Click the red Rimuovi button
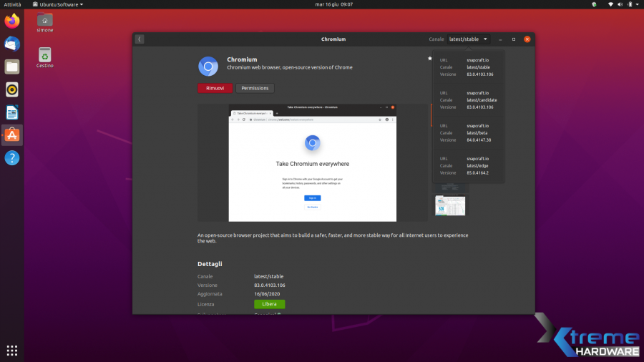The image size is (644, 362). (x=215, y=88)
